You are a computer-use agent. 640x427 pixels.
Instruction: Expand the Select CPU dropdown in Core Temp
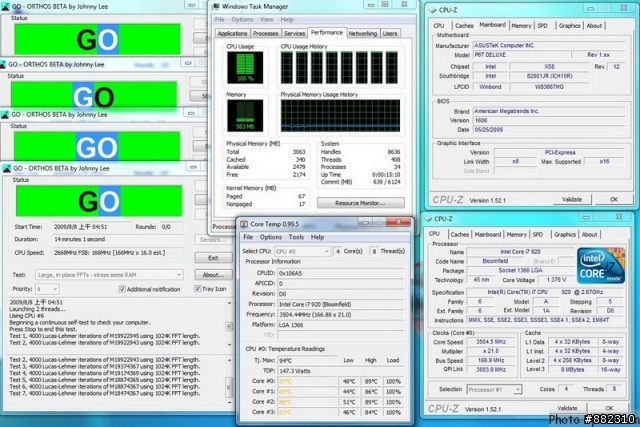[x=302, y=251]
